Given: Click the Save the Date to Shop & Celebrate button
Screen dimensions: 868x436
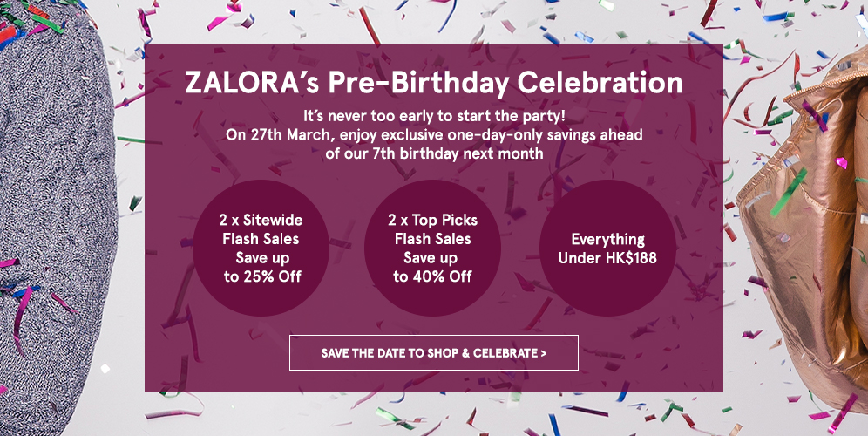Looking at the screenshot, I should point(433,352).
